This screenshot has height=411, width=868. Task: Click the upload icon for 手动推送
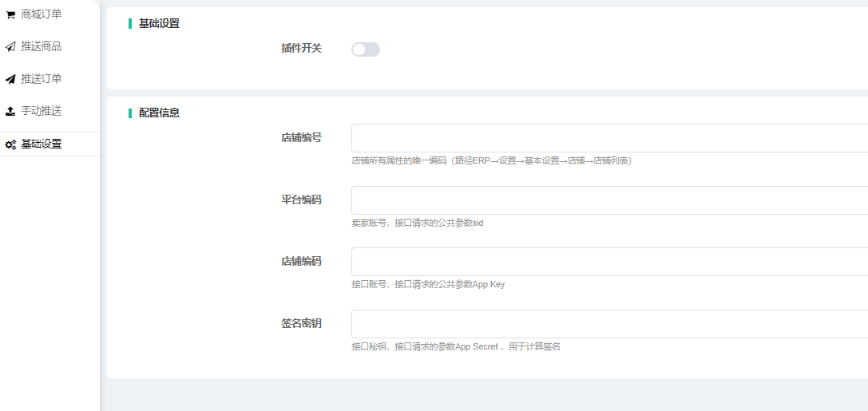[x=10, y=111]
